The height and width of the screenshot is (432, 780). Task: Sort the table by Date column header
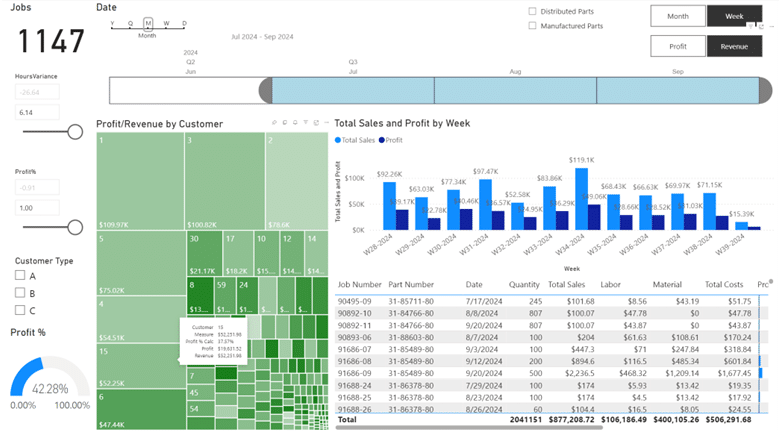point(474,285)
